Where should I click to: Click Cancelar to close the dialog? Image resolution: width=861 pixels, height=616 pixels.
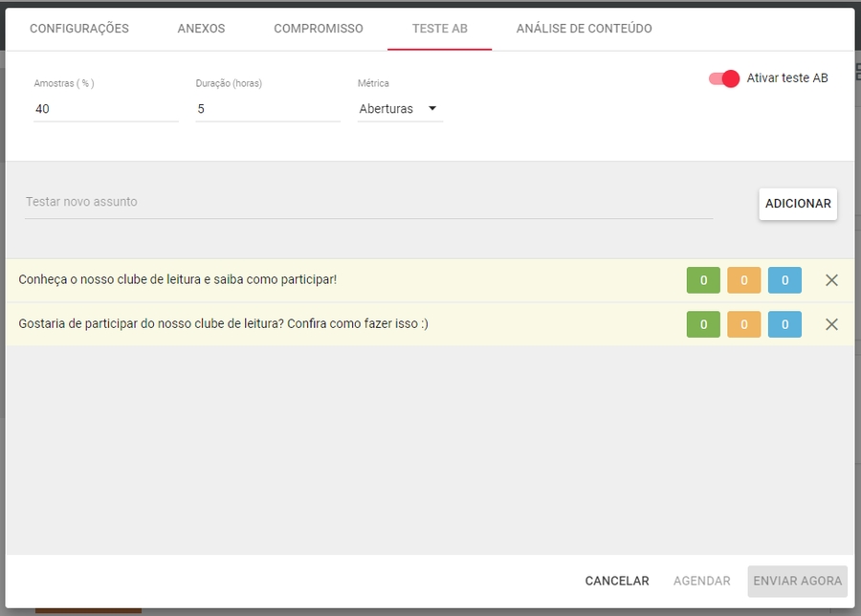(x=617, y=581)
